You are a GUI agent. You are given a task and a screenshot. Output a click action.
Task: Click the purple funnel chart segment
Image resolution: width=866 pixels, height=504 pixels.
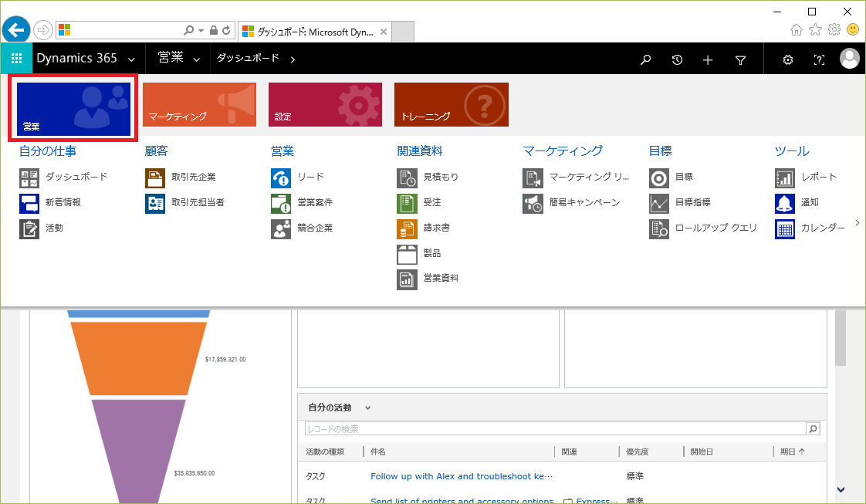pyautogui.click(x=138, y=452)
